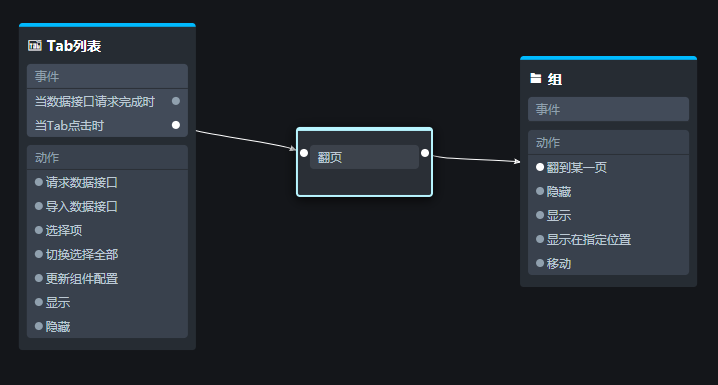
Task: Click the 显示 port in Tab列表 node
Action: tap(39, 302)
